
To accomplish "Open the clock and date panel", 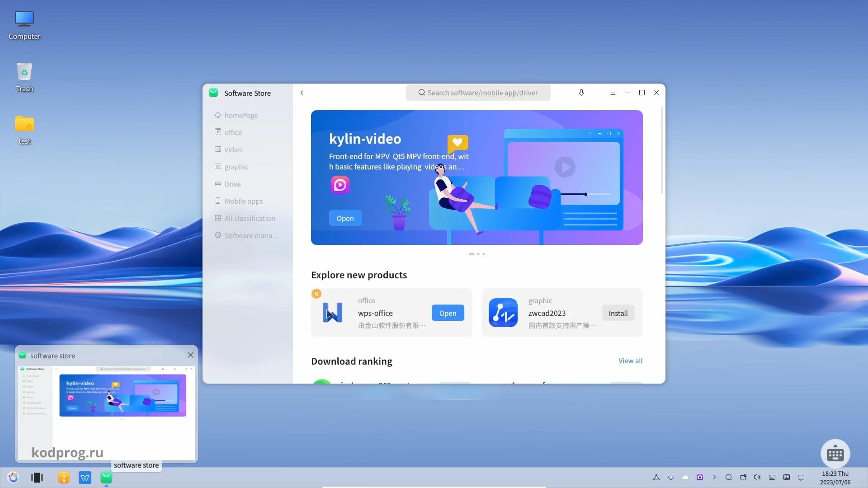I will pos(835,478).
